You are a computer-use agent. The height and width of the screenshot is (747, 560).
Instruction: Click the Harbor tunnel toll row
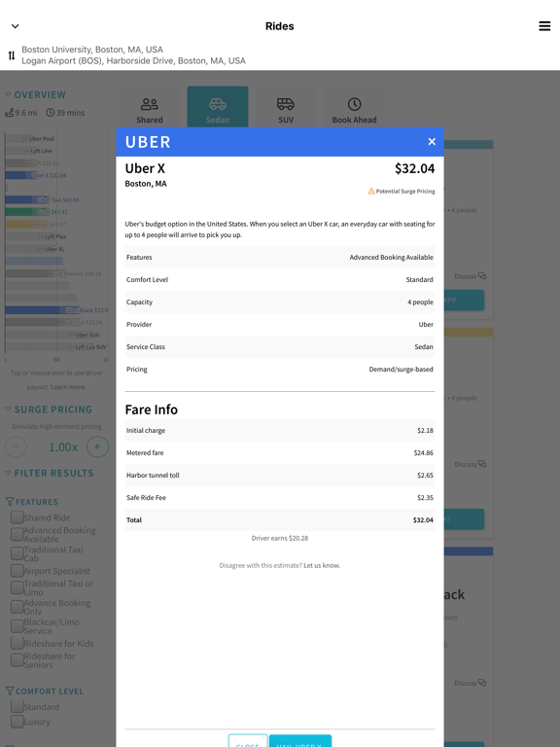click(x=280, y=475)
